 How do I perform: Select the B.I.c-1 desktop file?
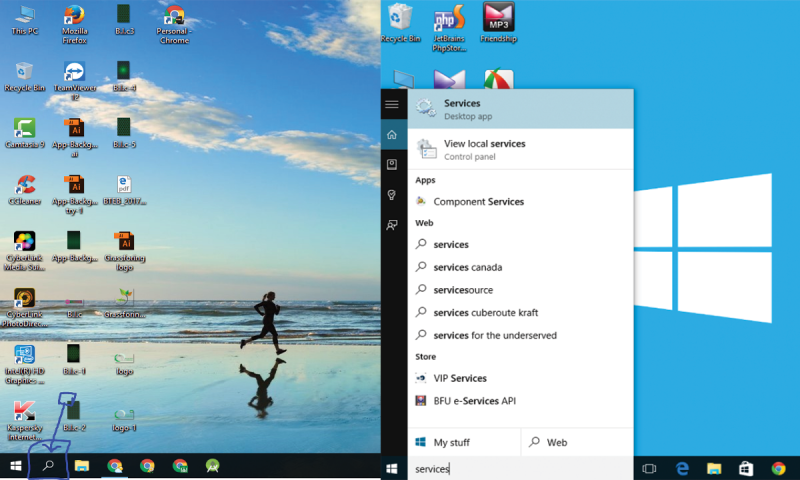[x=74, y=360]
